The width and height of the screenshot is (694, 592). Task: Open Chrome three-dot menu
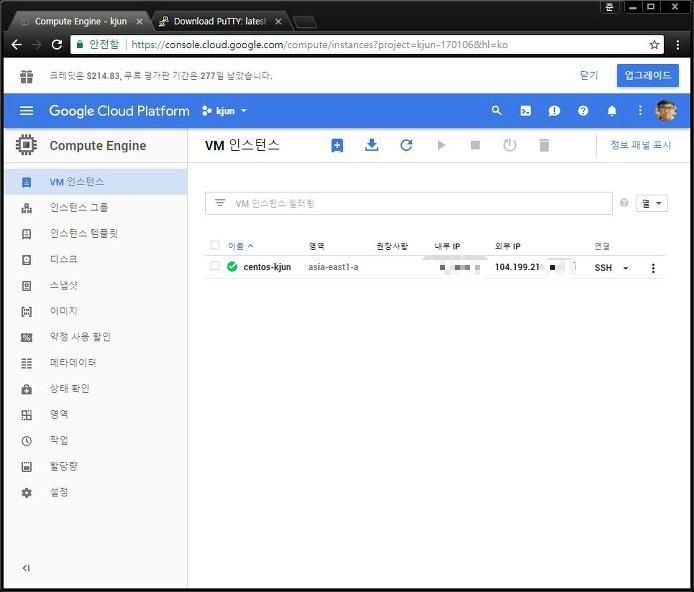678,45
